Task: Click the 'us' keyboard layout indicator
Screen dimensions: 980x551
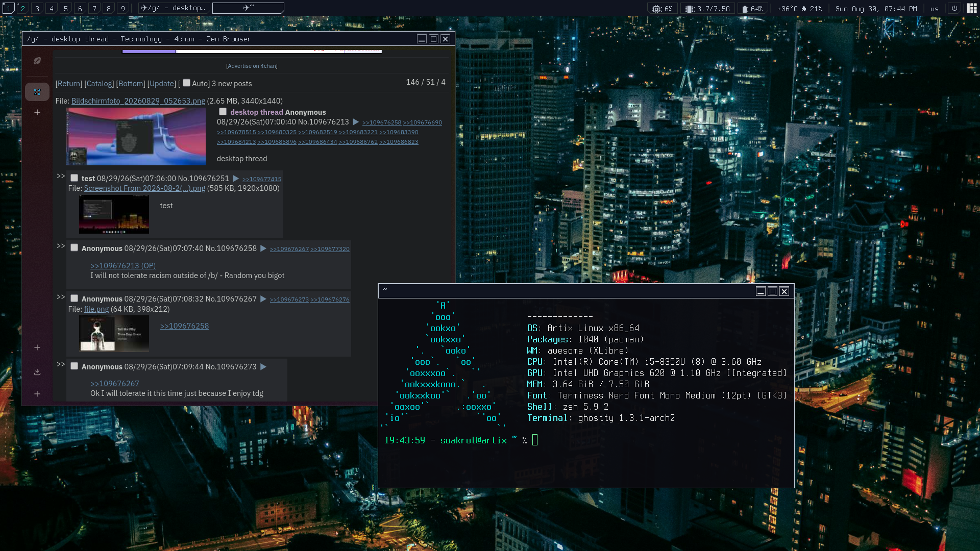Action: 934,9
